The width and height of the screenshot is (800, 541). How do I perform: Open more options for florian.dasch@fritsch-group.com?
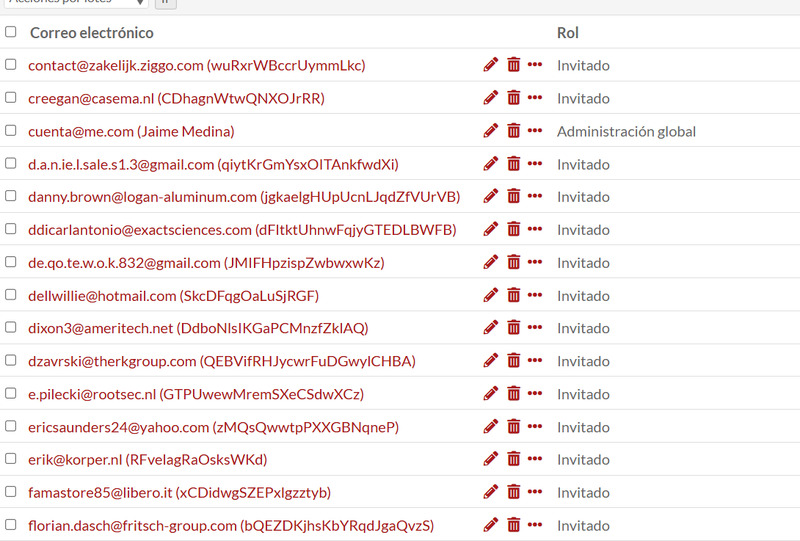[x=535, y=525]
